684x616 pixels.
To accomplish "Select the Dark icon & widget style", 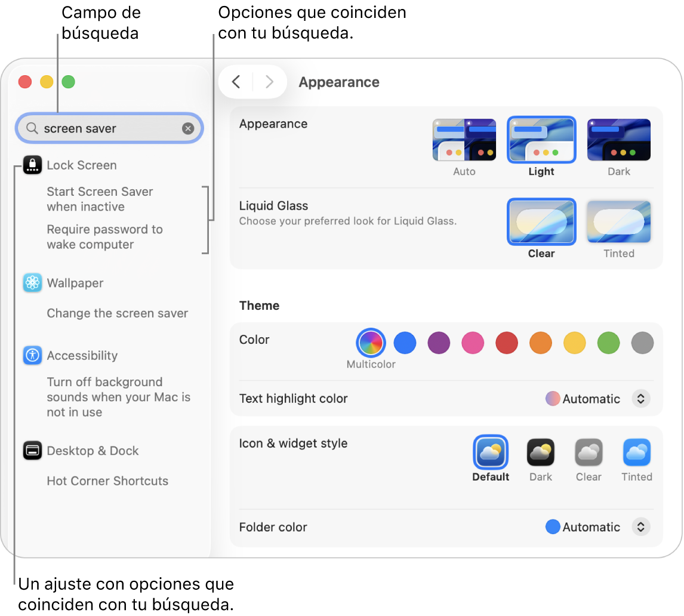I will coord(540,452).
